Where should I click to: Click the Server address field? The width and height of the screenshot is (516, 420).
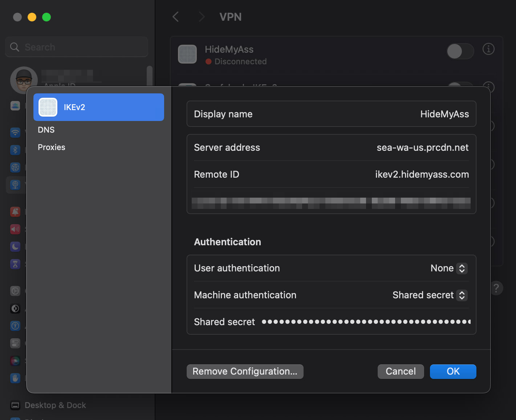point(331,148)
